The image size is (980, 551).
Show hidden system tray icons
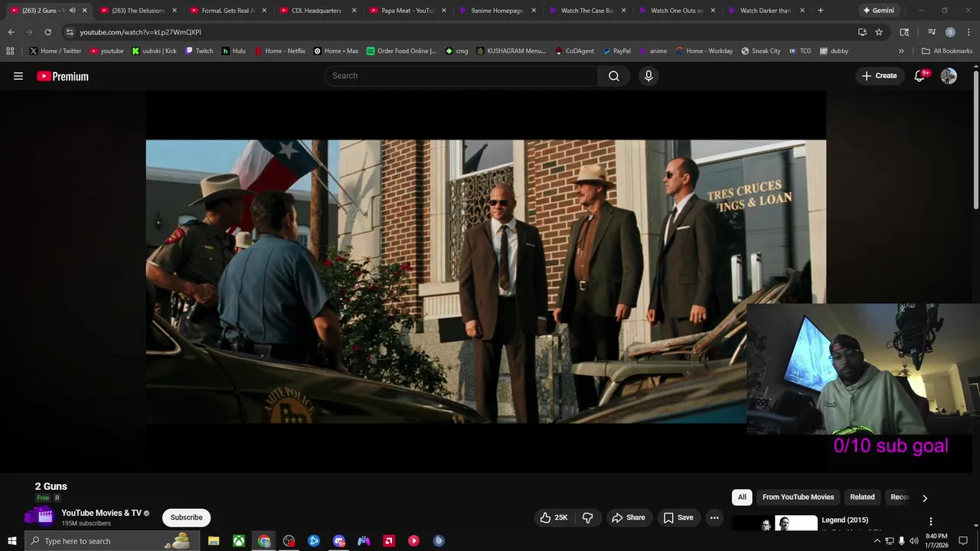[877, 541]
